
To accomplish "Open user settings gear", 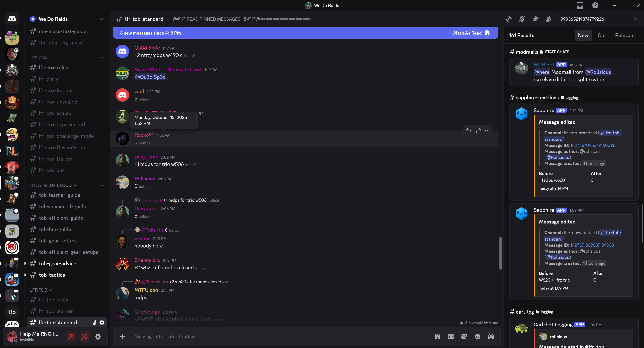I will [x=98, y=336].
